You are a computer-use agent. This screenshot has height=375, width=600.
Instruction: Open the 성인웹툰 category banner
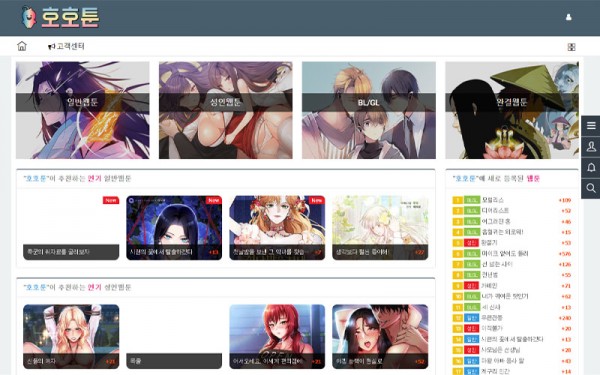pyautogui.click(x=226, y=110)
